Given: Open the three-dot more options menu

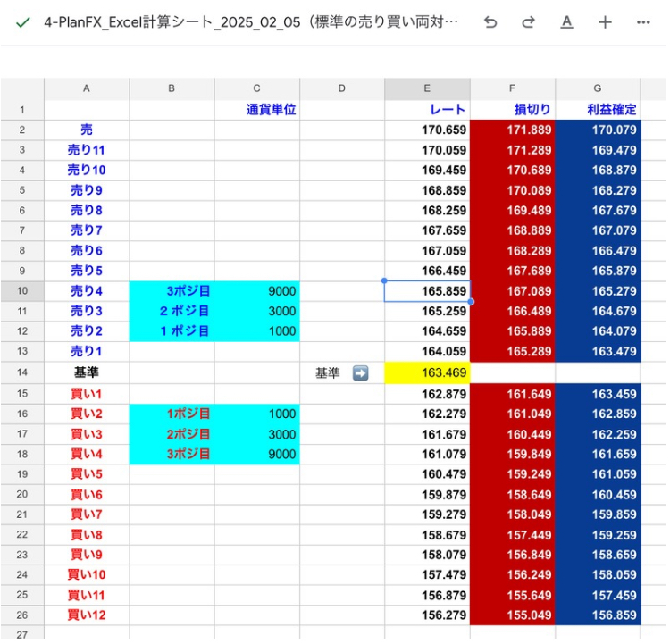Looking at the screenshot, I should 643,21.
